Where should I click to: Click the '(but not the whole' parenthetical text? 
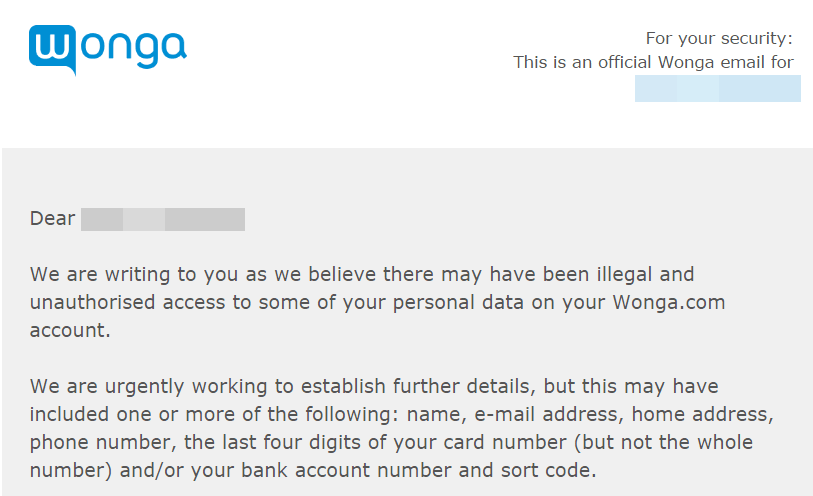click(663, 443)
